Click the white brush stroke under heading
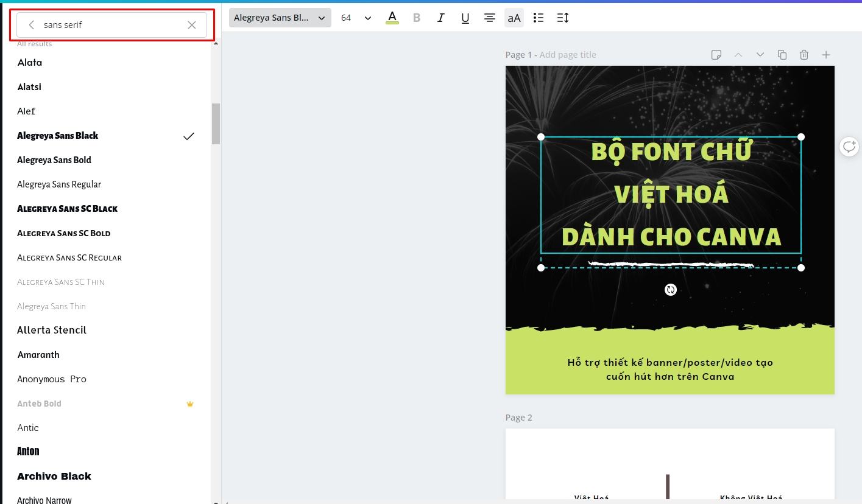This screenshot has width=862, height=504. (x=671, y=264)
